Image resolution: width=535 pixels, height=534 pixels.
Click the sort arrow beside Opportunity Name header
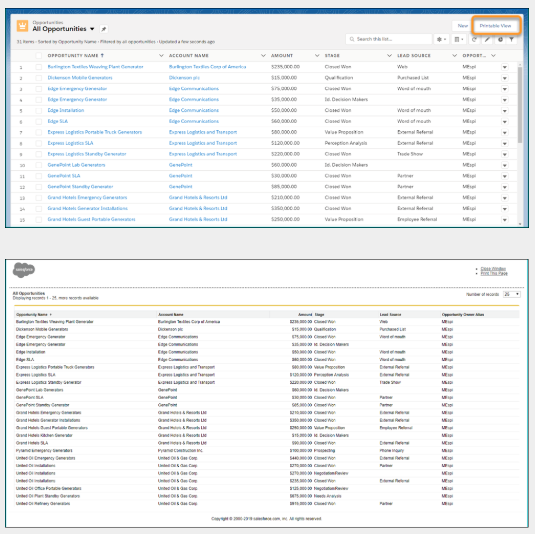102,55
